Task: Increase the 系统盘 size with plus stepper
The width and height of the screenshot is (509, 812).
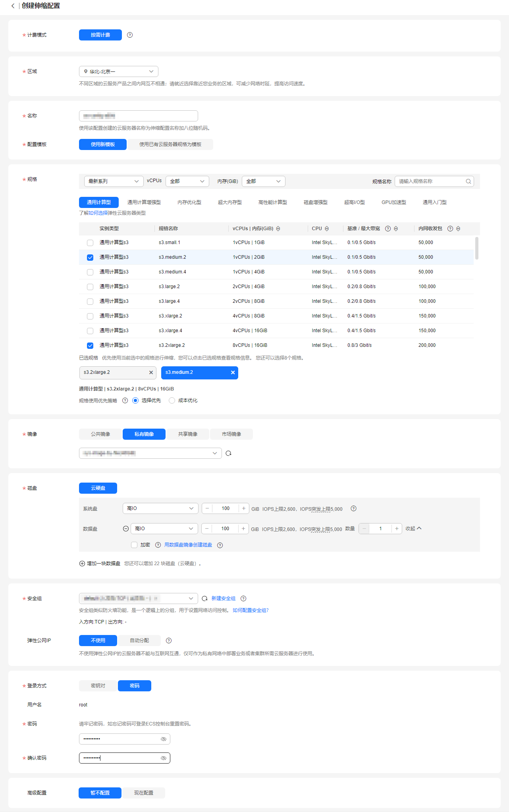Action: [243, 508]
